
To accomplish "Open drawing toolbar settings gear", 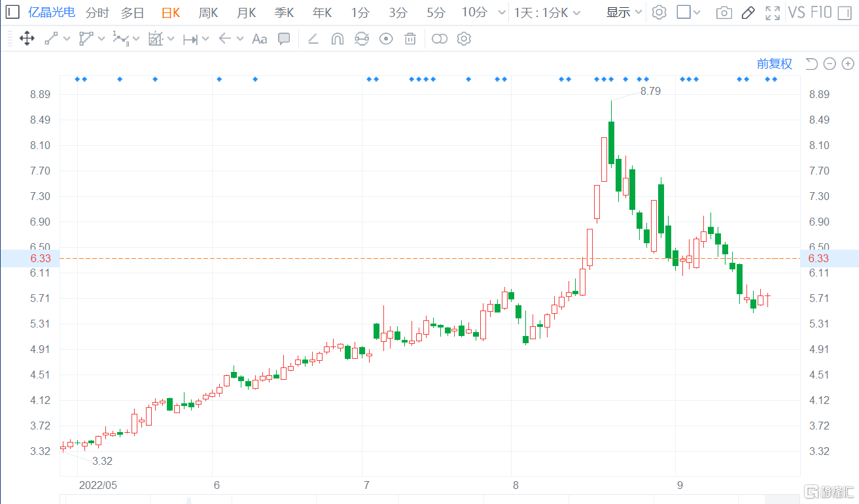I will tap(464, 39).
